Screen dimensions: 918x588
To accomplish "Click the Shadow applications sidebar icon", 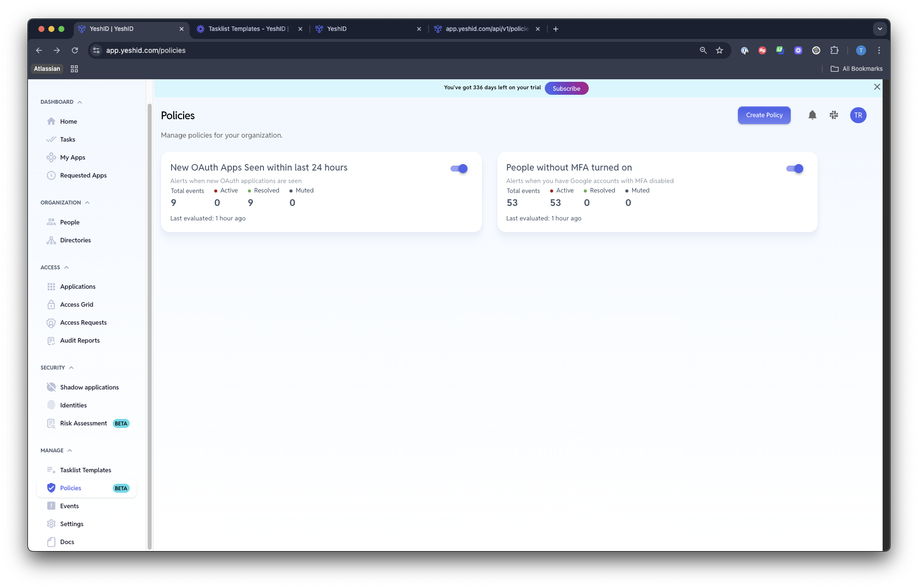I will [51, 387].
